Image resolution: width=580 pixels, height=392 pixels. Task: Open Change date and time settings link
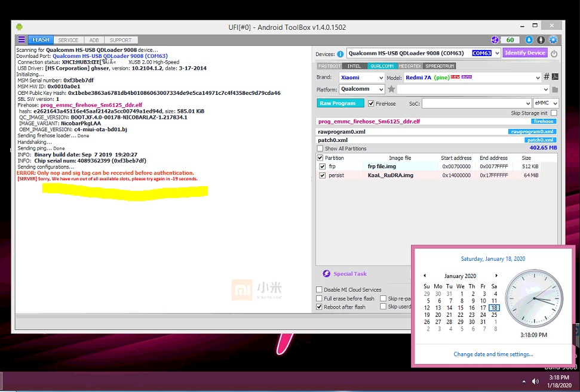point(493,354)
